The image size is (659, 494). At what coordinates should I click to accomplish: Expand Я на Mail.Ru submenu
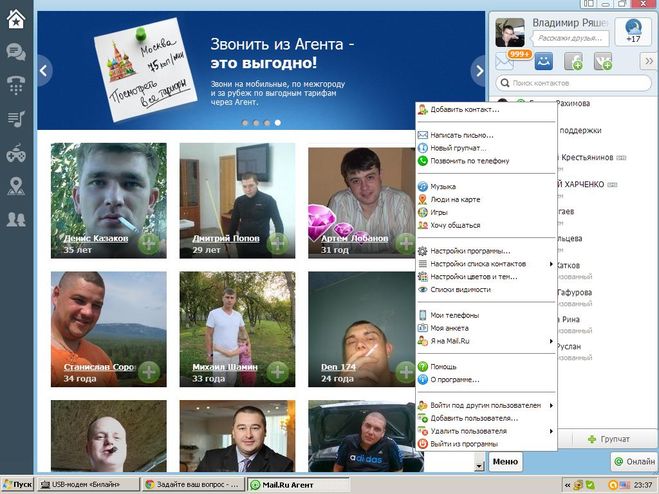[486, 341]
